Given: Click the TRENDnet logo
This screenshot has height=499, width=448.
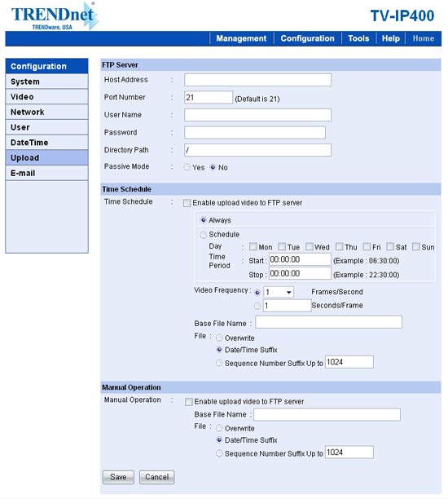Looking at the screenshot, I should click(54, 16).
